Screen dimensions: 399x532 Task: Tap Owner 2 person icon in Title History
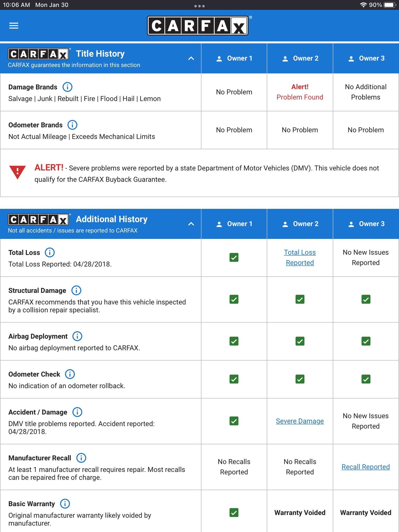pos(285,59)
